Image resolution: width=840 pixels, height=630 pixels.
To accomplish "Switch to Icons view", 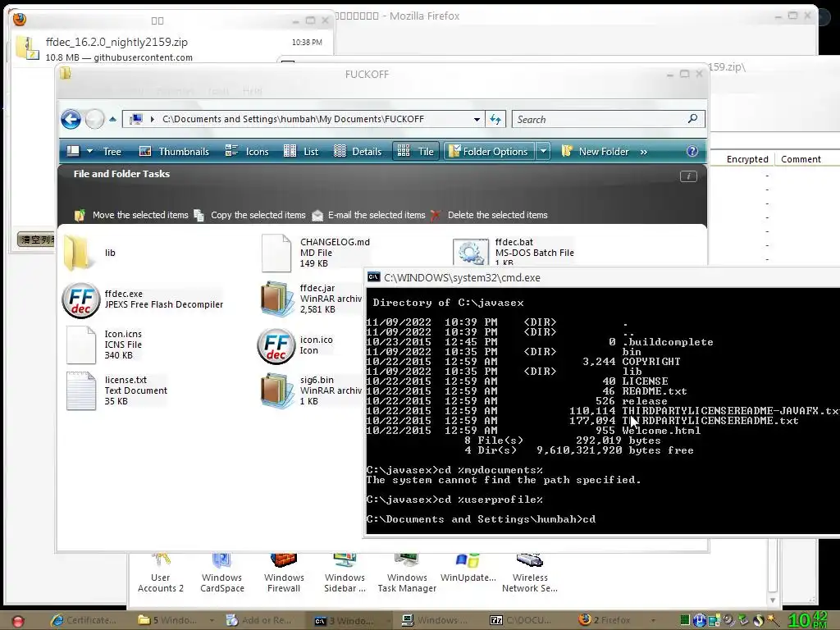I will pos(247,152).
